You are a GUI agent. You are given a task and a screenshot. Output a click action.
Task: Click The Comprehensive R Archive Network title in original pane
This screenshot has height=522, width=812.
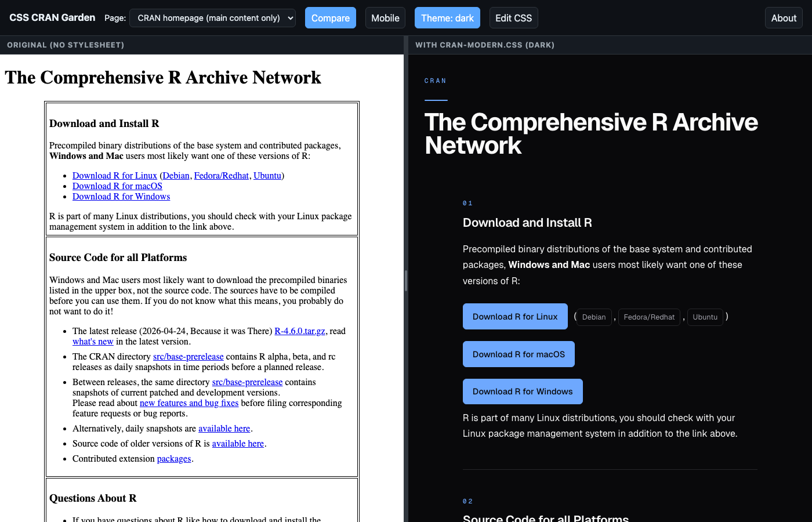[x=163, y=78]
